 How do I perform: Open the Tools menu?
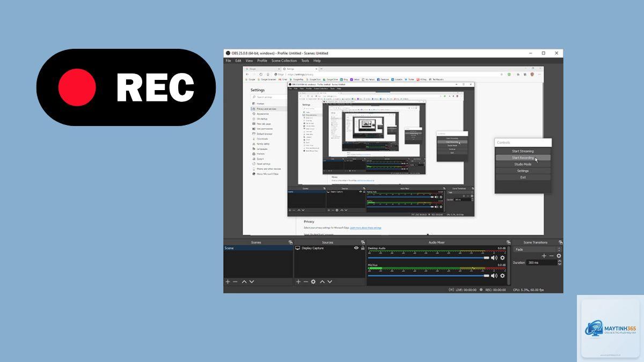(305, 61)
